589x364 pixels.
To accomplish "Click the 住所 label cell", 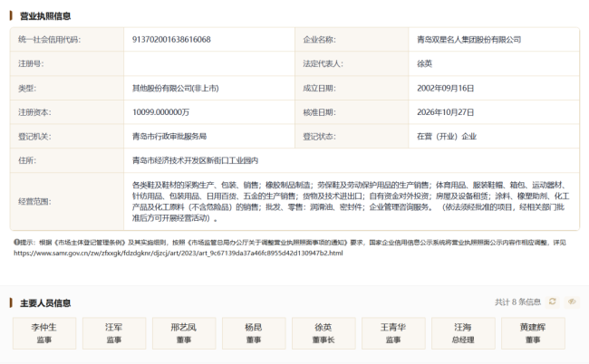I will pos(67,160).
